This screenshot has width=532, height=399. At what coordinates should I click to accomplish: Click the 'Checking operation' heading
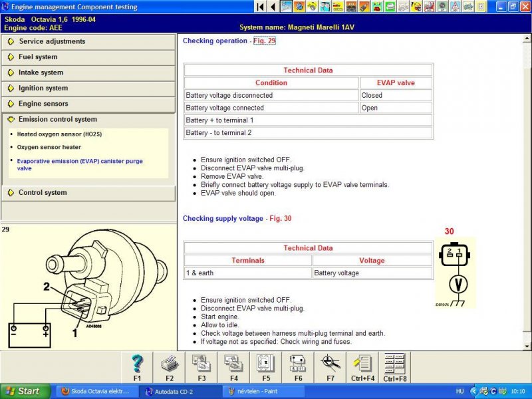pyautogui.click(x=215, y=41)
